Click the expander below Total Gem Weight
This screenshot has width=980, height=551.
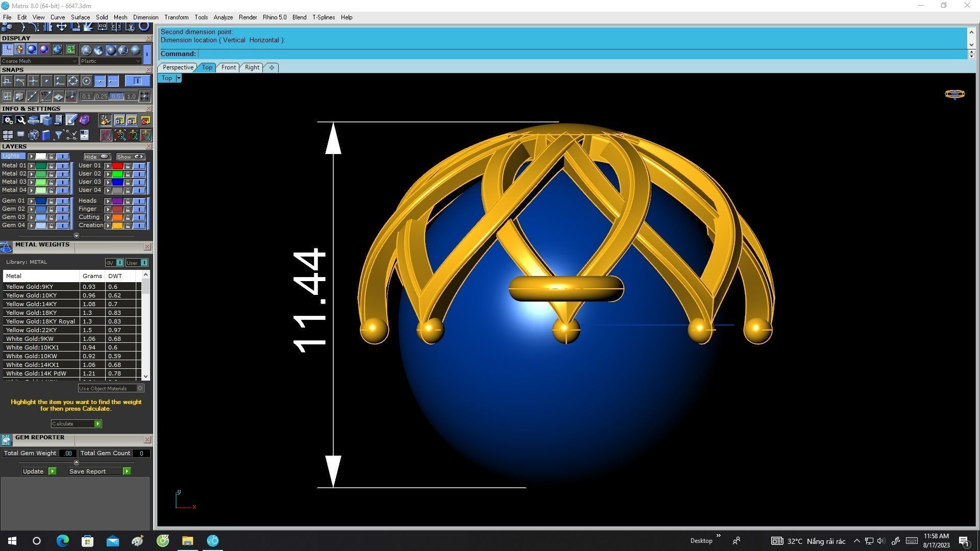point(77,462)
